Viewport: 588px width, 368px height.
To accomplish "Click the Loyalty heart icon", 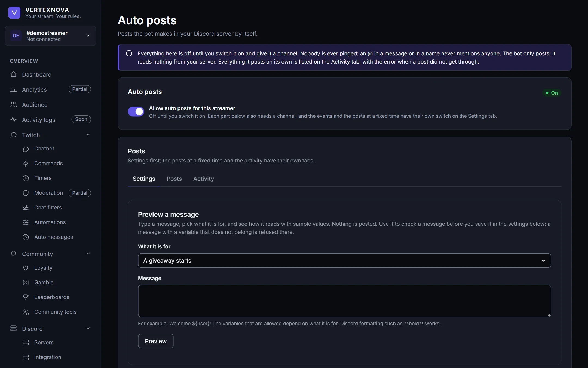I will click(26, 268).
